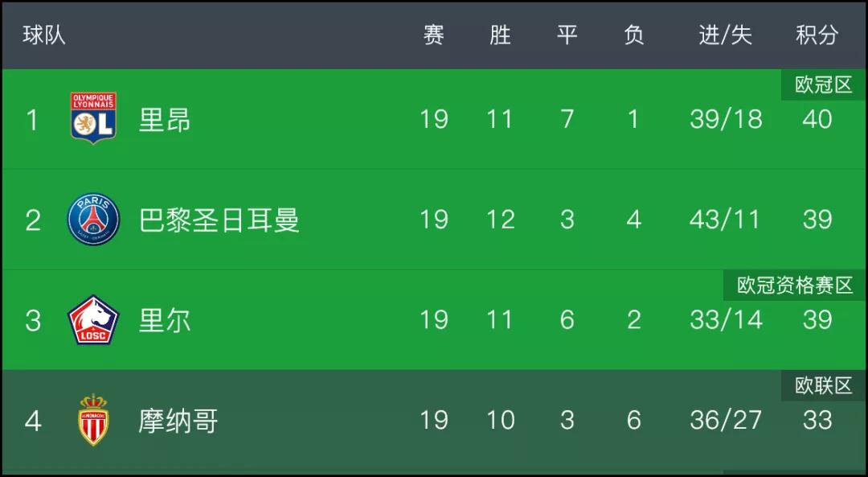The width and height of the screenshot is (868, 477).
Task: Select the 欧联区 zone label
Action: [x=823, y=385]
